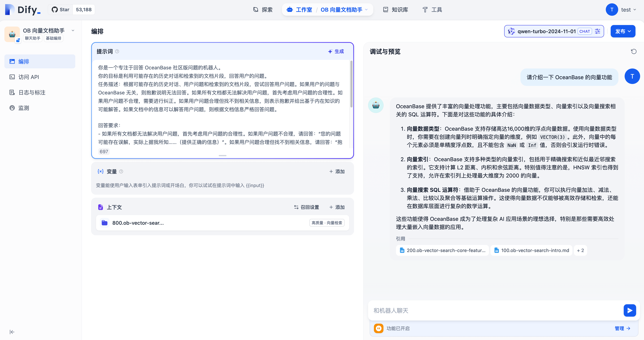Click the 编排 page heading
644x340 pixels.
tap(97, 31)
